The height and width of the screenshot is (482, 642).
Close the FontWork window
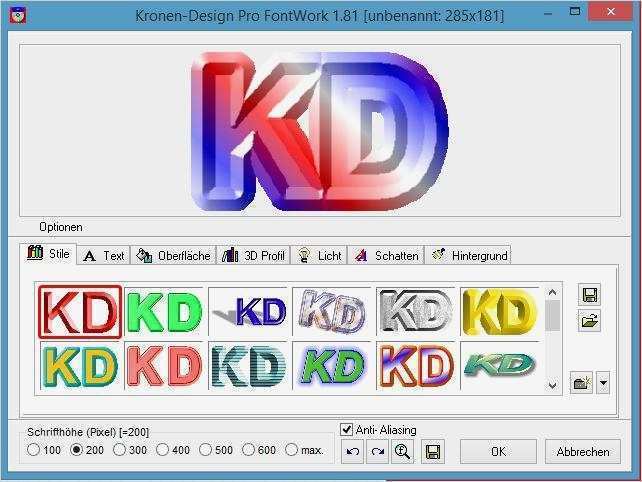tap(611, 11)
